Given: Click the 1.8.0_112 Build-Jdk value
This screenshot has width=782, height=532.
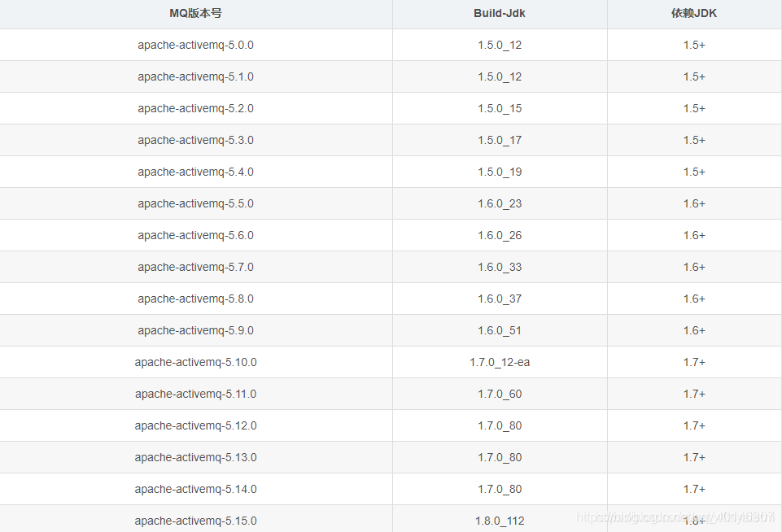Looking at the screenshot, I should point(499,521).
